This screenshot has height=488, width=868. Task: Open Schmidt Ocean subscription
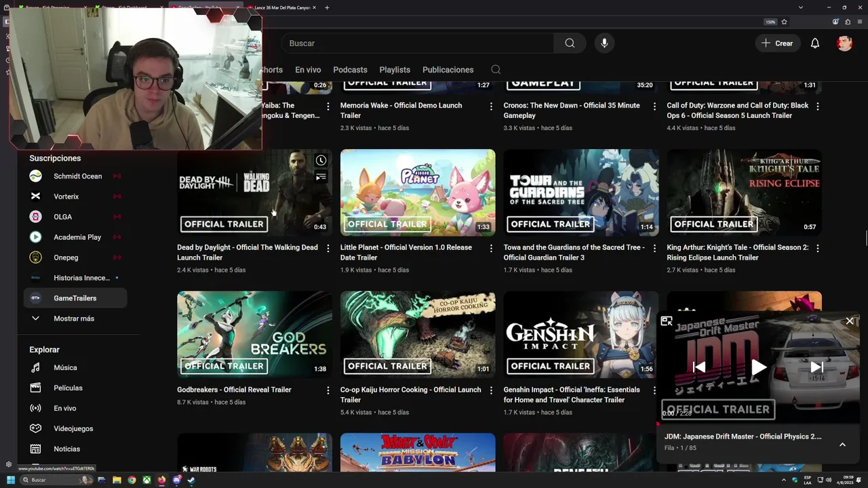tap(75, 176)
